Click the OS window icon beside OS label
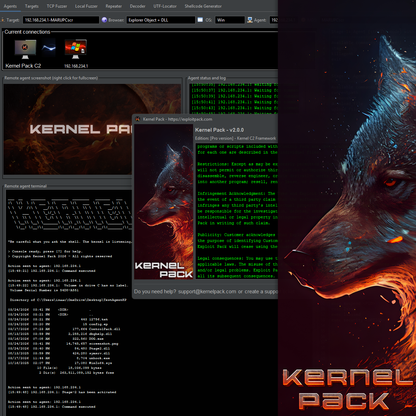 click(200, 20)
